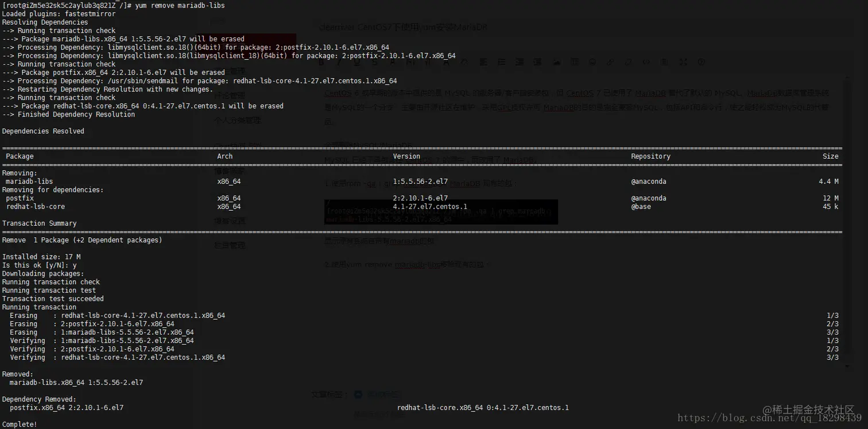Viewport: 868px width, 429px height.
Task: Click the 'Version' column header
Action: point(406,156)
